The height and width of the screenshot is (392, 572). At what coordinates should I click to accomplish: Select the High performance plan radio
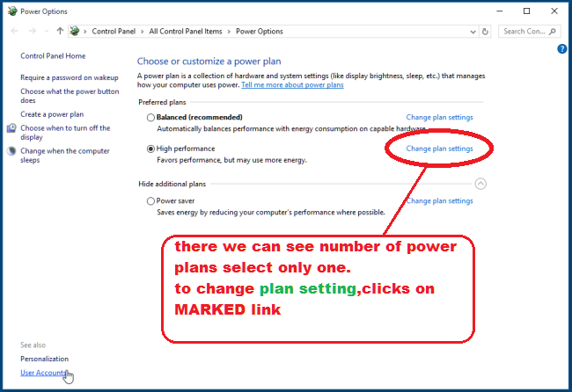click(150, 149)
